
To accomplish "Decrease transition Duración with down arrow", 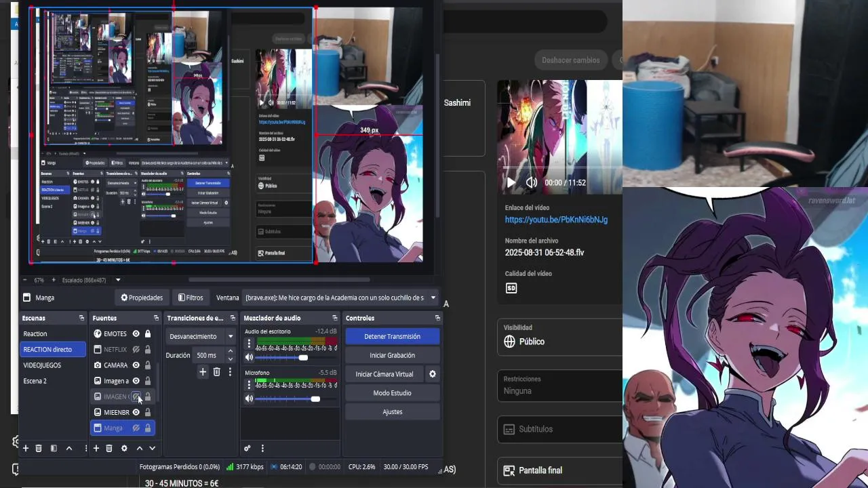I will (x=231, y=359).
